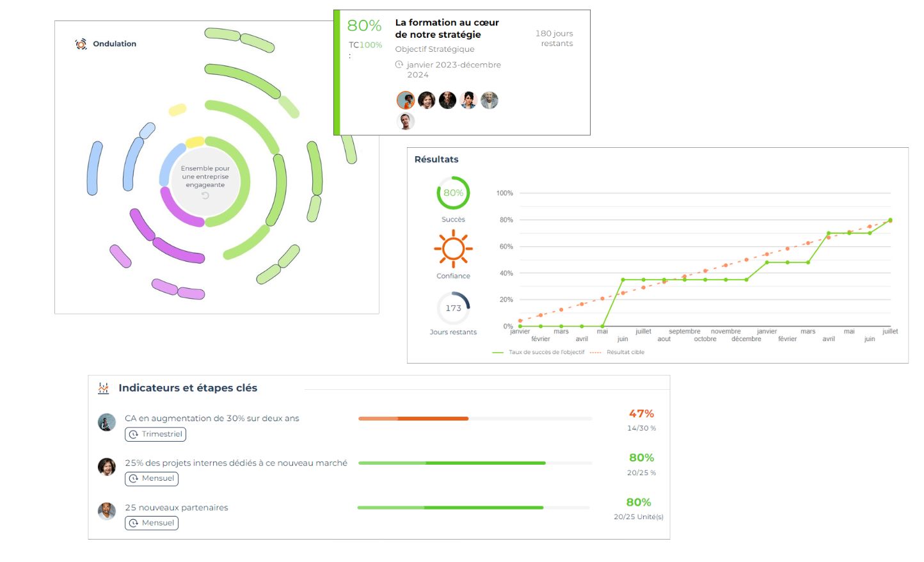Open the avatar next to CA en augmentation
This screenshot has width=924, height=562.
click(107, 422)
